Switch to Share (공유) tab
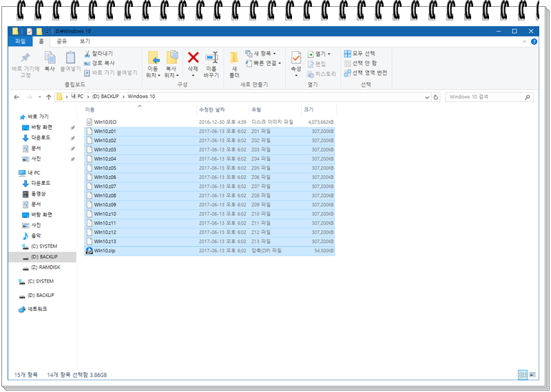The width and height of the screenshot is (551, 392). 62,41
